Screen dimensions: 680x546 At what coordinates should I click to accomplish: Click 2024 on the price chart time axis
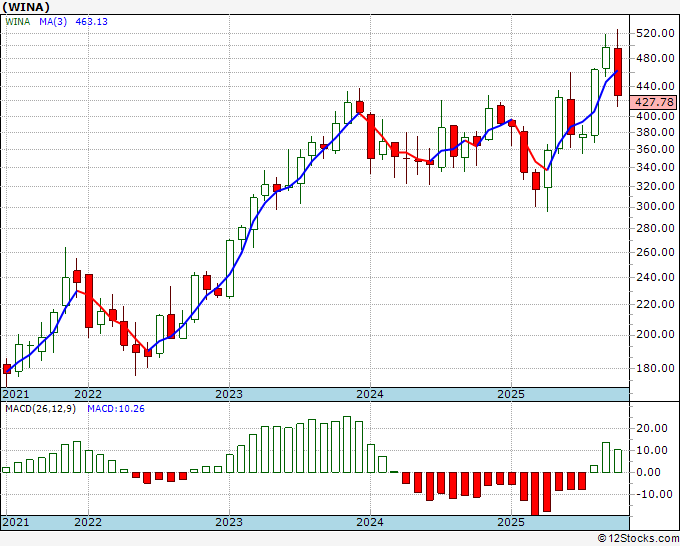click(x=370, y=394)
